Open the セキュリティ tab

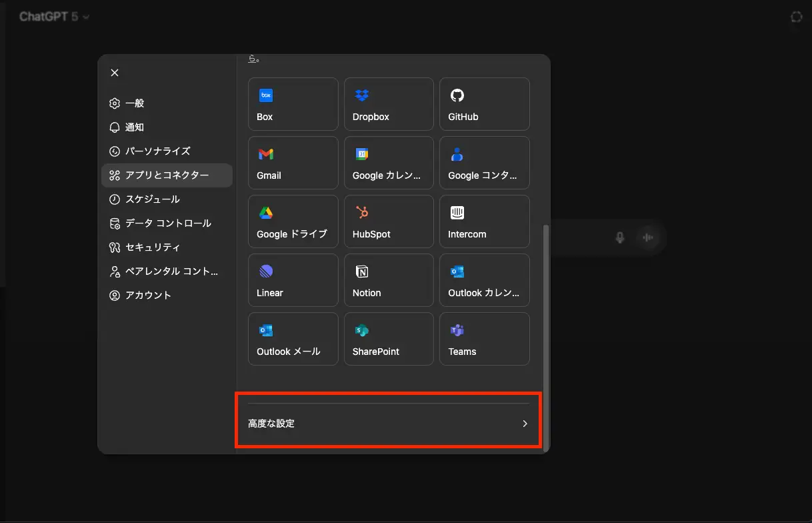[167, 247]
